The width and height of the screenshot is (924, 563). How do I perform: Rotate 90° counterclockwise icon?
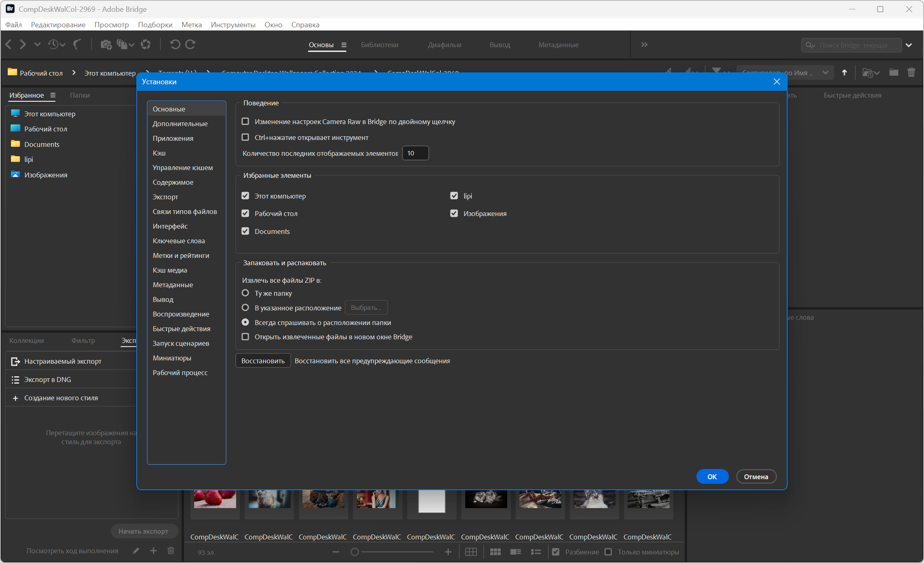click(x=175, y=44)
